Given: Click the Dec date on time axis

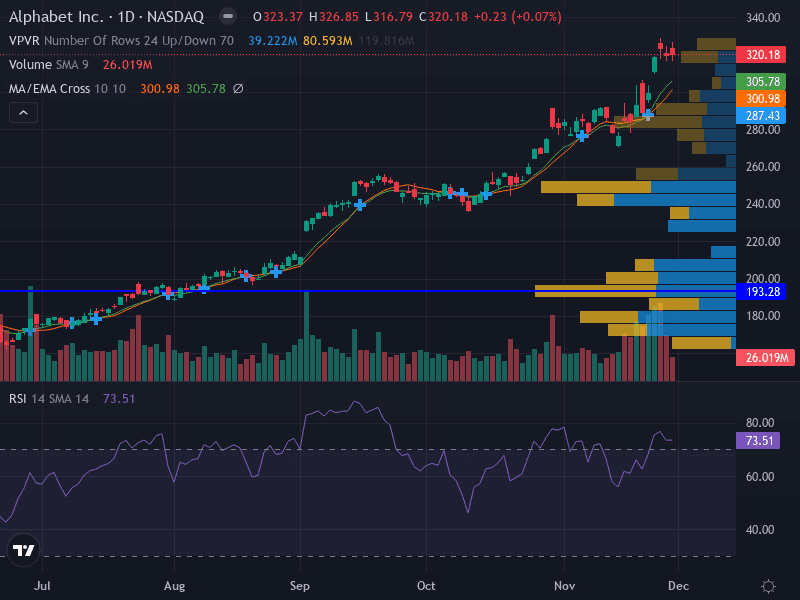Looking at the screenshot, I should click(678, 586).
